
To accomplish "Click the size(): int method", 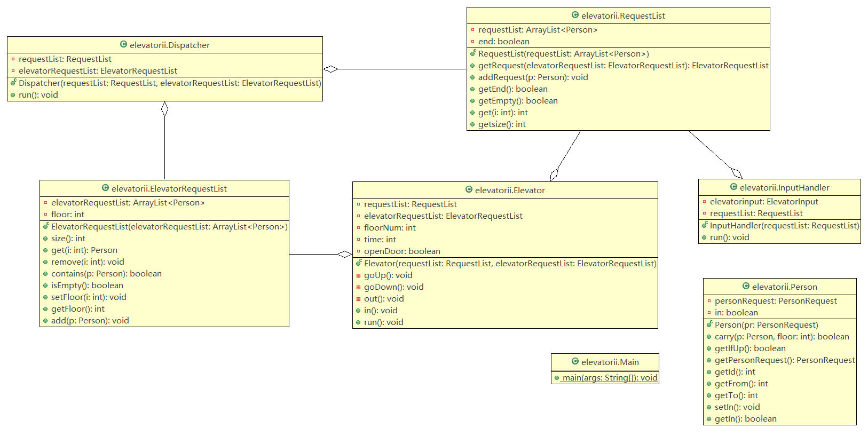I will click(68, 239).
